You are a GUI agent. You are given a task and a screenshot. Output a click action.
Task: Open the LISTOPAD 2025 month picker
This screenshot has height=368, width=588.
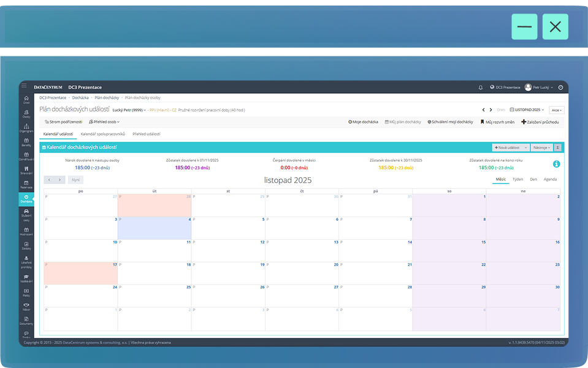[527, 110]
